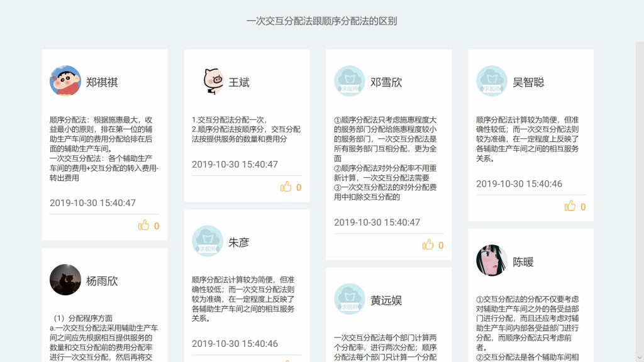Like 郑祺祺's answer with the thumbs-up

[x=144, y=225]
